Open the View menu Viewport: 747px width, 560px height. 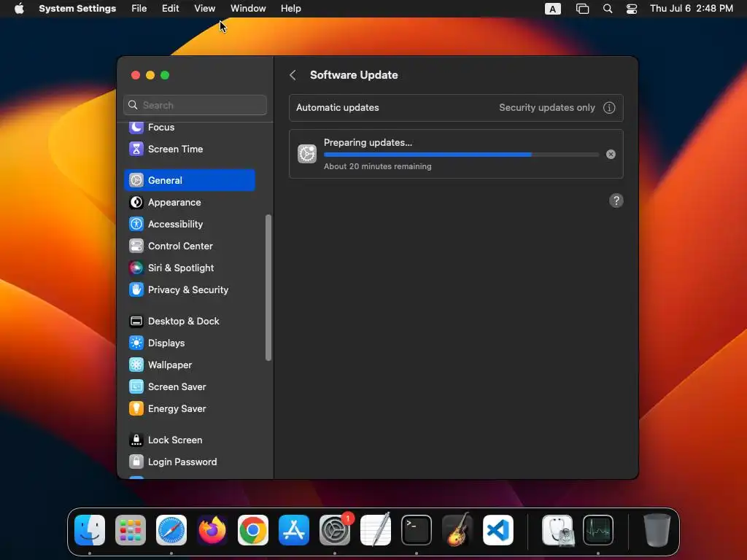pyautogui.click(x=204, y=9)
